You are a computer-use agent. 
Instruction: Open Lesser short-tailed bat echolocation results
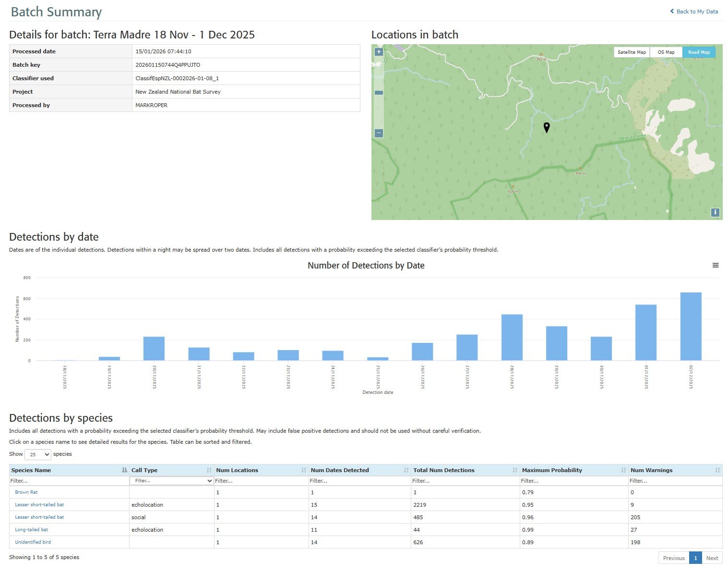[39, 505]
